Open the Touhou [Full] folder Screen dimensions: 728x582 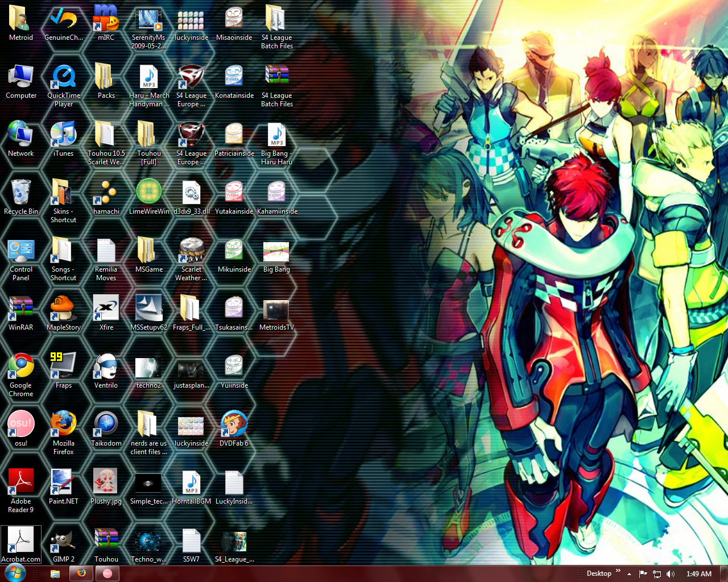[x=149, y=143]
